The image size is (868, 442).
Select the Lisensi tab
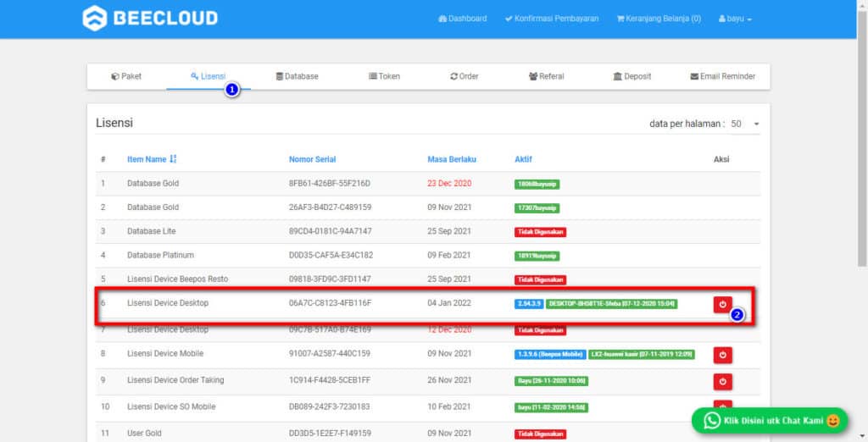tap(209, 76)
